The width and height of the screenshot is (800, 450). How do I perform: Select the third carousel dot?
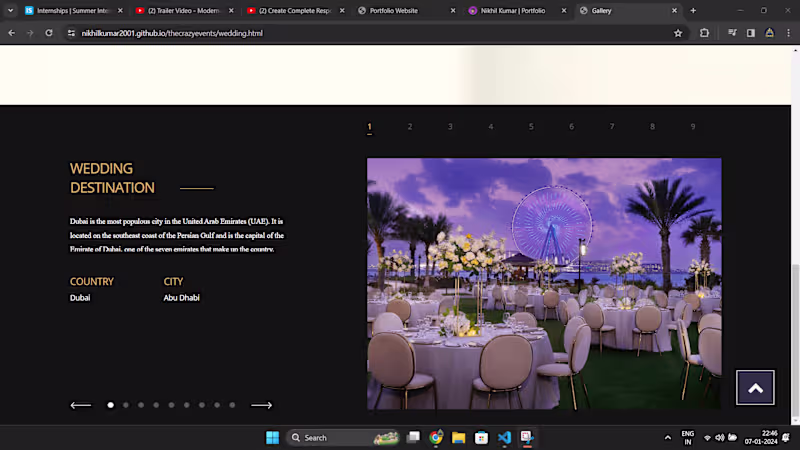tap(141, 405)
